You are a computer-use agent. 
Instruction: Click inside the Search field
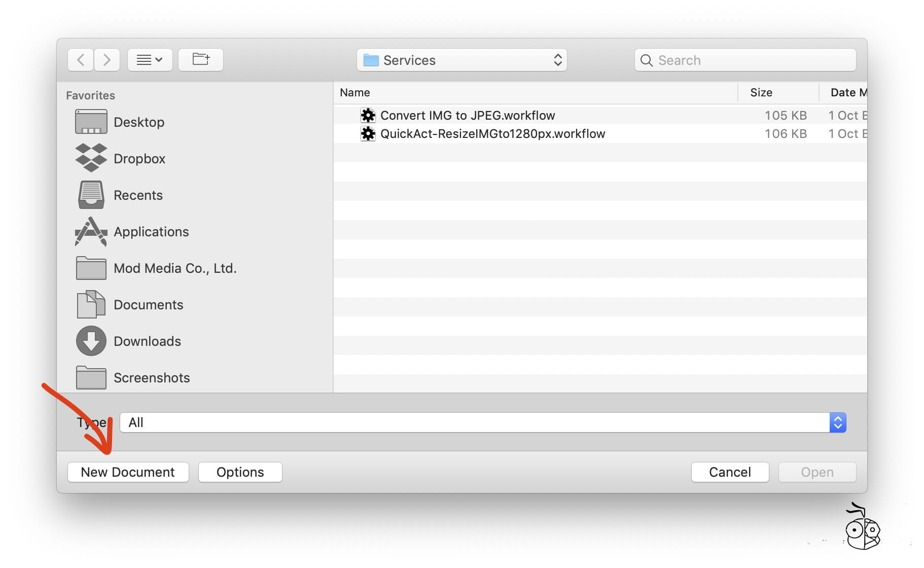point(744,60)
